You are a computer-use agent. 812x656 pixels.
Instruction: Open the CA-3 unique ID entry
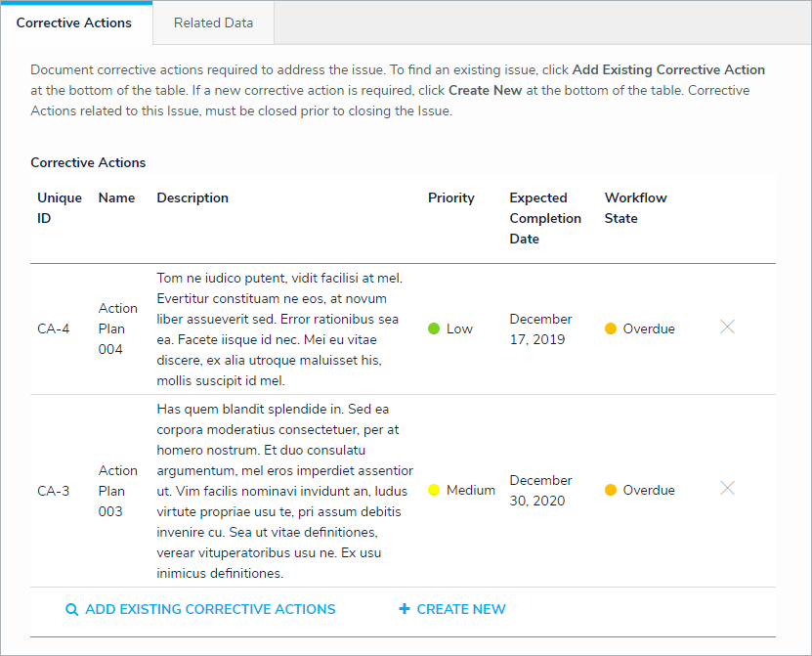[x=54, y=491]
